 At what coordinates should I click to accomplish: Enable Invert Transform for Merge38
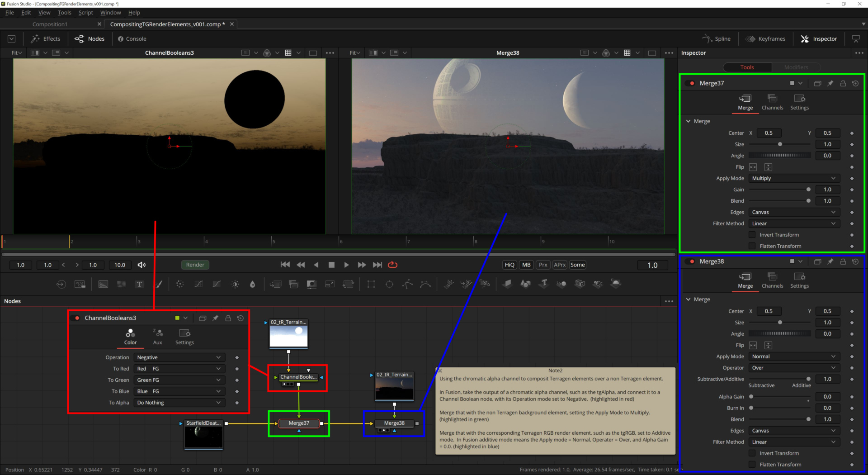pos(752,453)
